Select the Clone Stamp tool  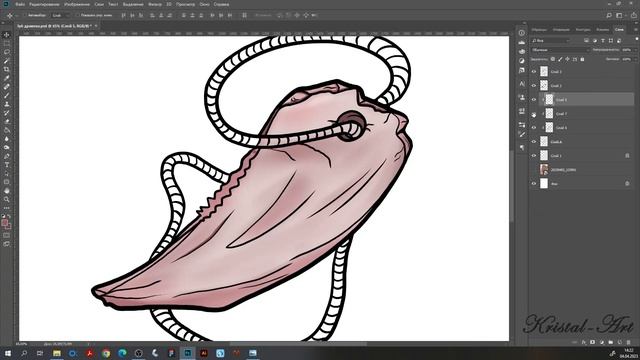pos(7,104)
